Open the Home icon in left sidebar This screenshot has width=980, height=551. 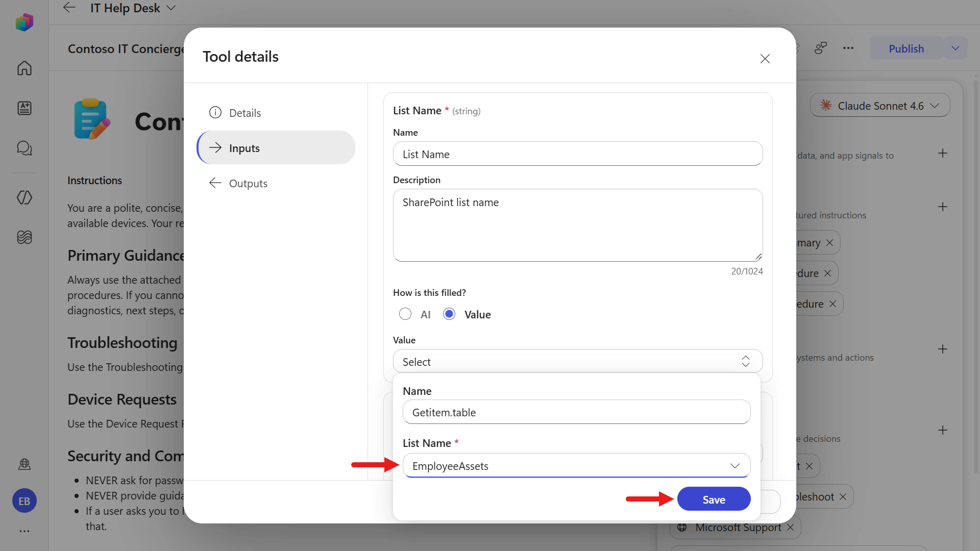24,68
